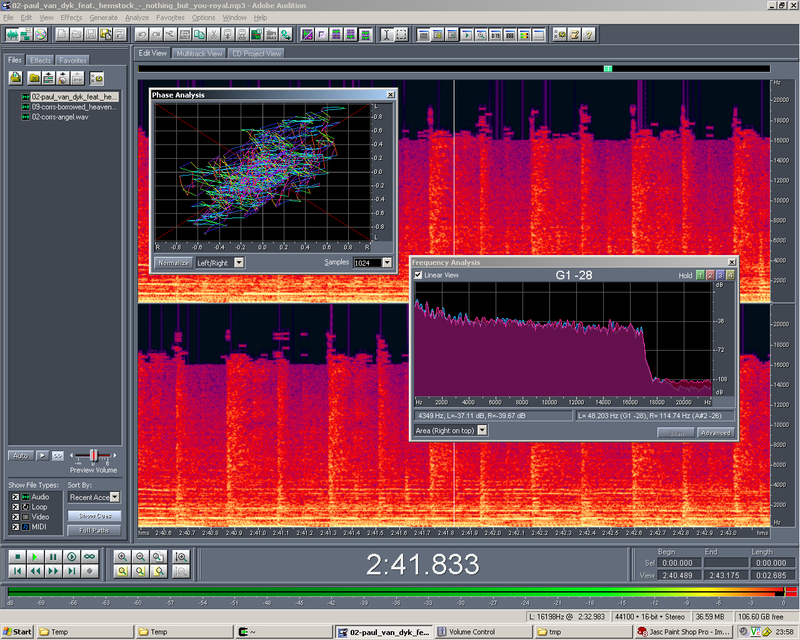
Task: Toggle the loop preview button beside Auto
Action: click(58, 456)
